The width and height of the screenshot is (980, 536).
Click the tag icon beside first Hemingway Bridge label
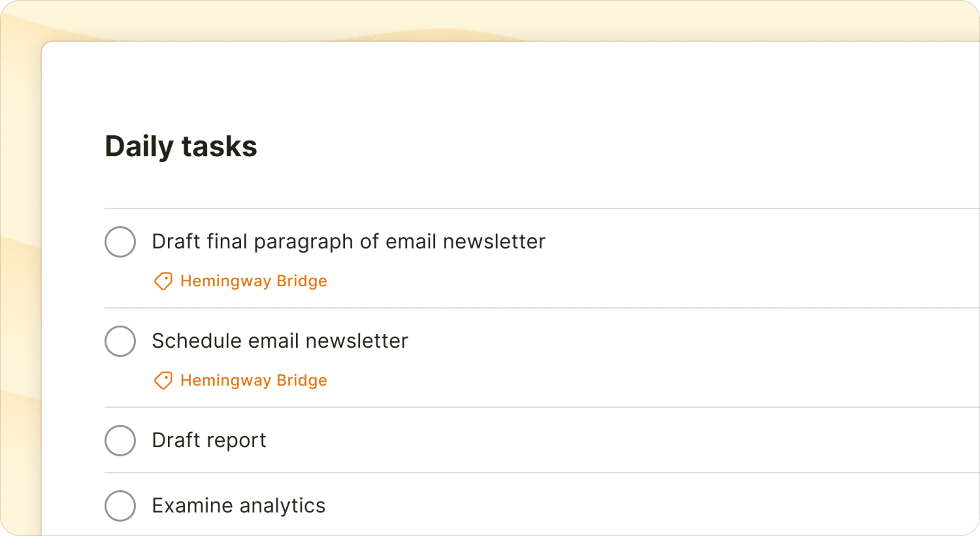(x=164, y=281)
